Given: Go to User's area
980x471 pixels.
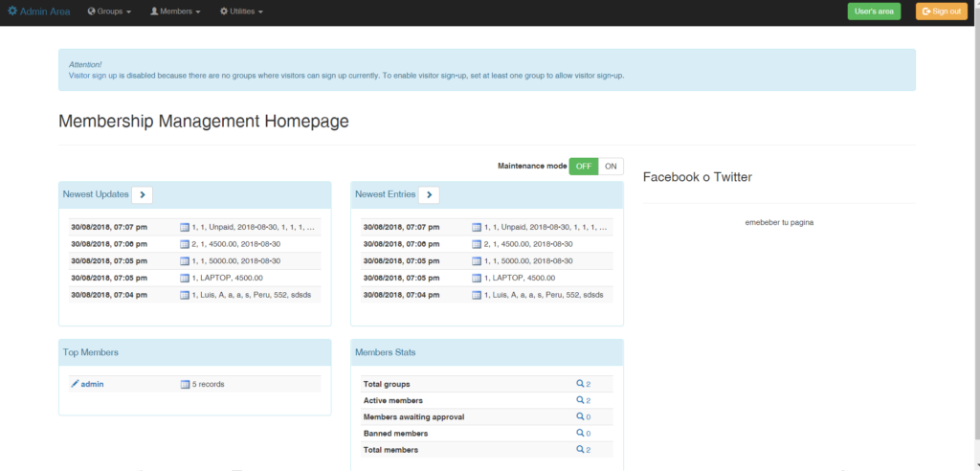Looking at the screenshot, I should (x=874, y=11).
